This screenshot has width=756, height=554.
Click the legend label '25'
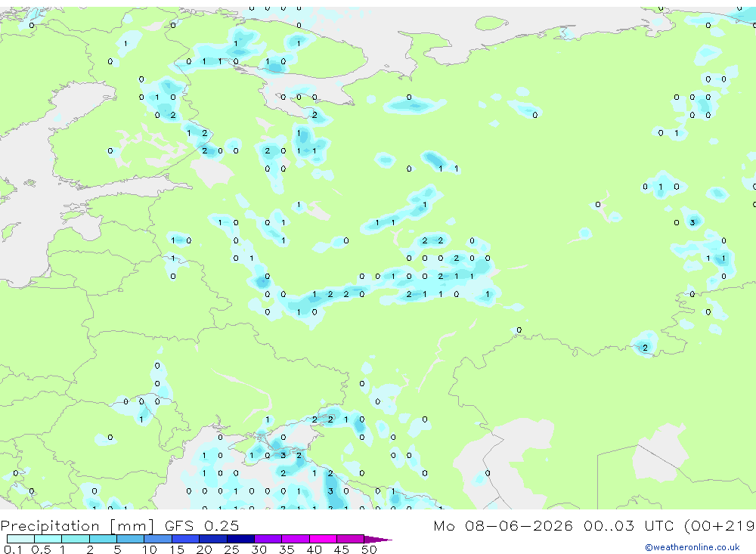[232, 549]
